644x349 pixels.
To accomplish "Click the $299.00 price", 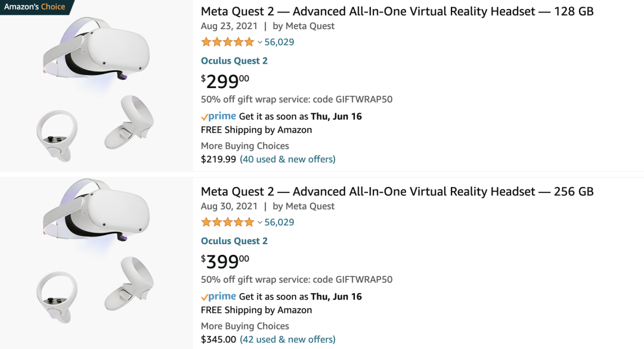I will [225, 80].
